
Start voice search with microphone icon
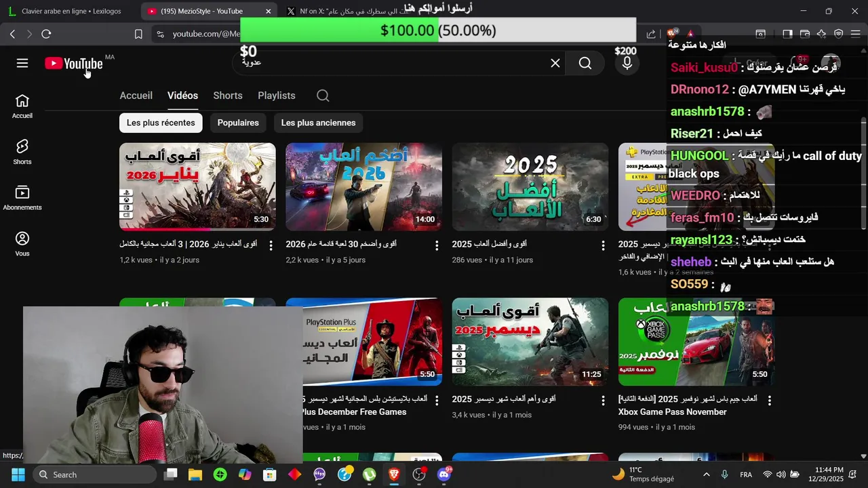pos(627,63)
